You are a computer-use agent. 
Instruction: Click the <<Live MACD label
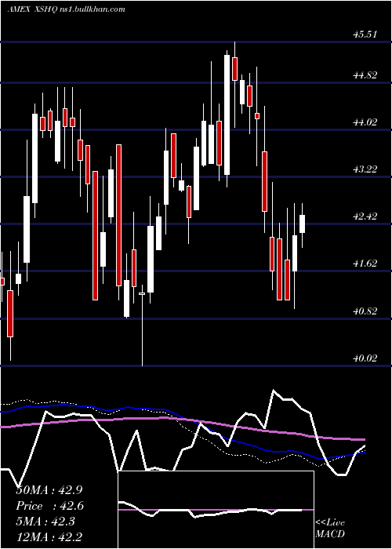(330, 528)
